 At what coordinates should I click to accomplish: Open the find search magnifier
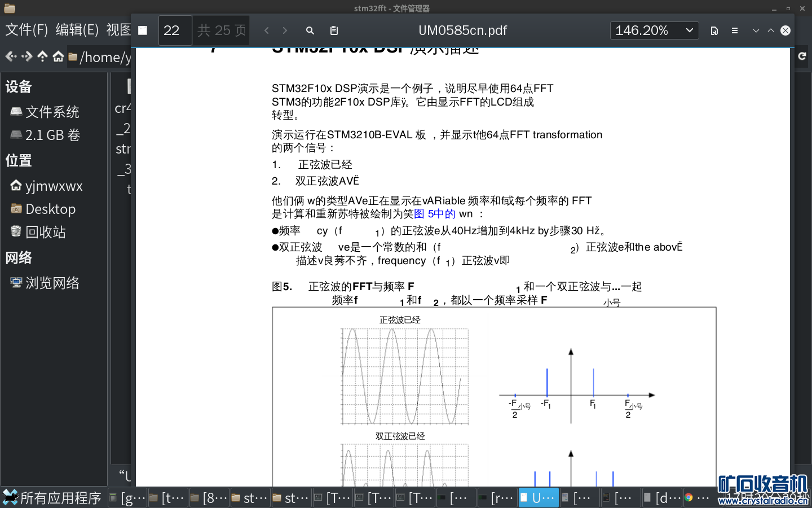click(x=310, y=30)
